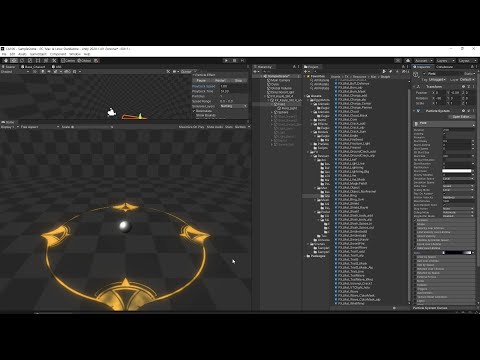This screenshot has width=480, height=360.
Task: Click the Step frame button
Action: pyautogui.click(x=242, y=60)
